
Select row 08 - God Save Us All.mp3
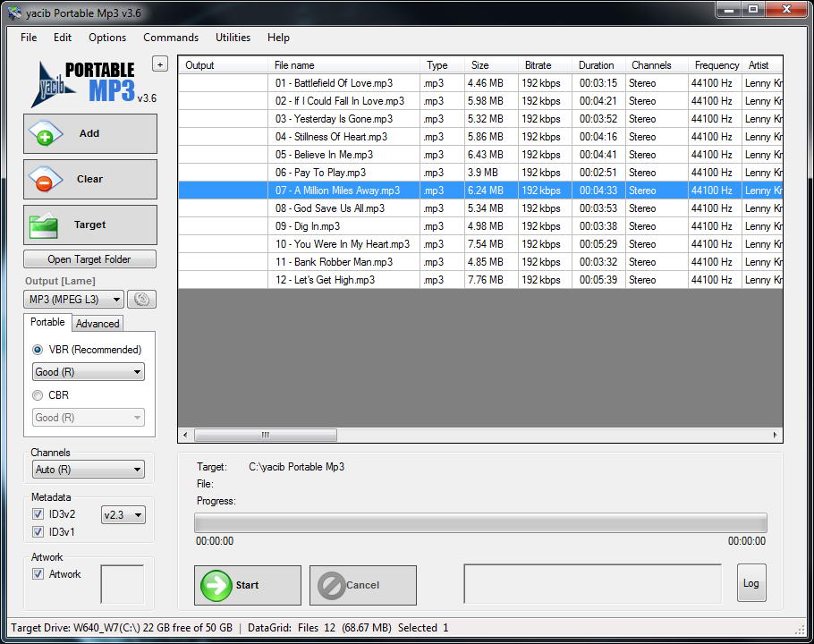[480, 208]
